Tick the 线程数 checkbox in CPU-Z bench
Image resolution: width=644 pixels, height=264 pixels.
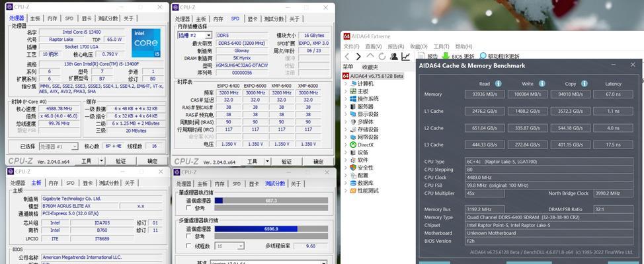click(x=188, y=246)
